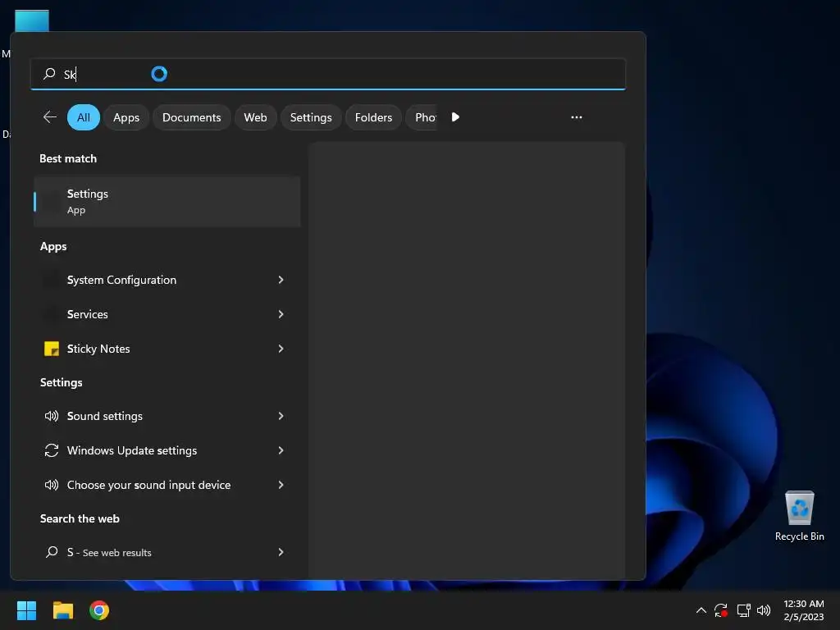Click the sound input device speaker icon
840x630 pixels.
52,485
